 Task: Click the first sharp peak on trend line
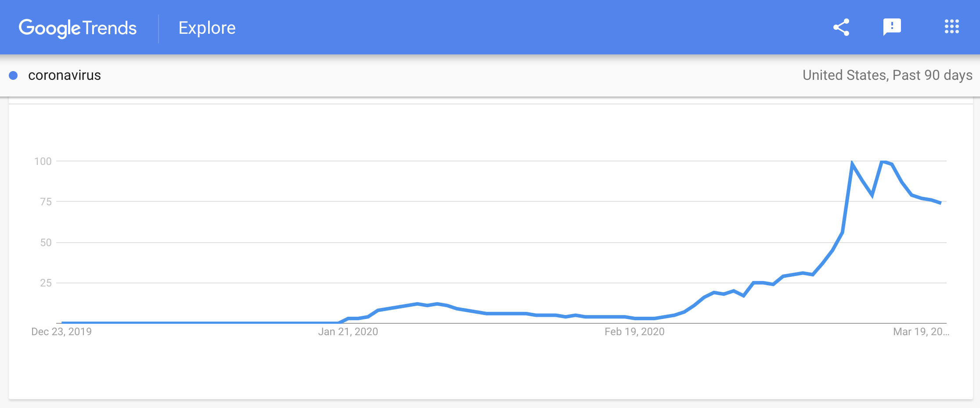click(852, 163)
